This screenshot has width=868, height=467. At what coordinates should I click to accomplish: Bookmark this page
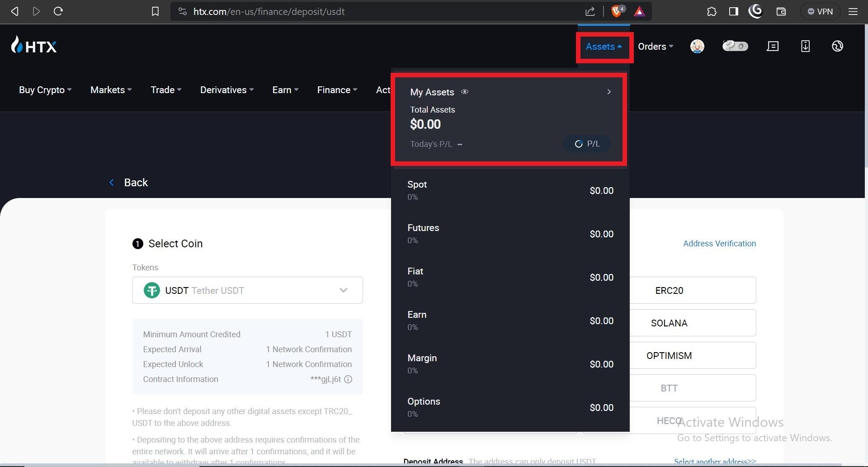pyautogui.click(x=155, y=11)
